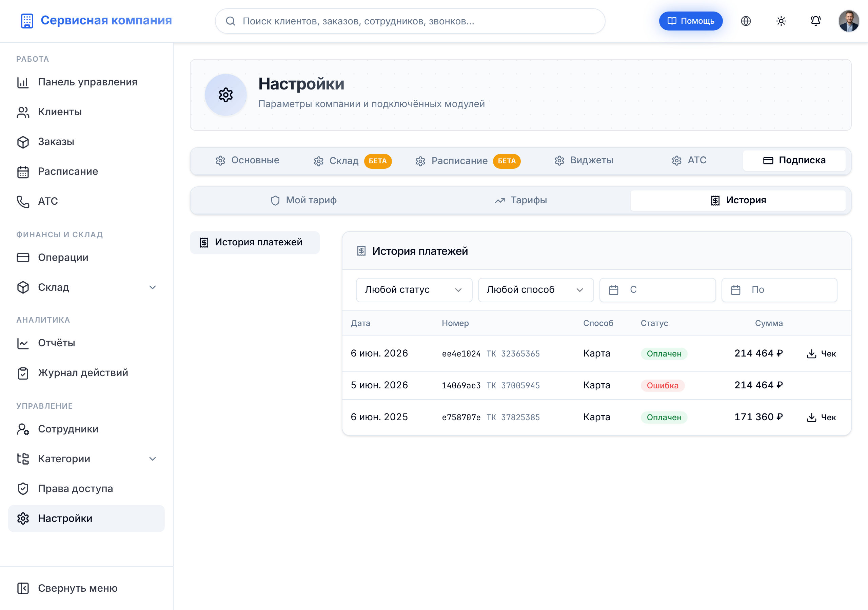Switch to the АТС settings tab
Image resolution: width=868 pixels, height=610 pixels.
(x=689, y=160)
